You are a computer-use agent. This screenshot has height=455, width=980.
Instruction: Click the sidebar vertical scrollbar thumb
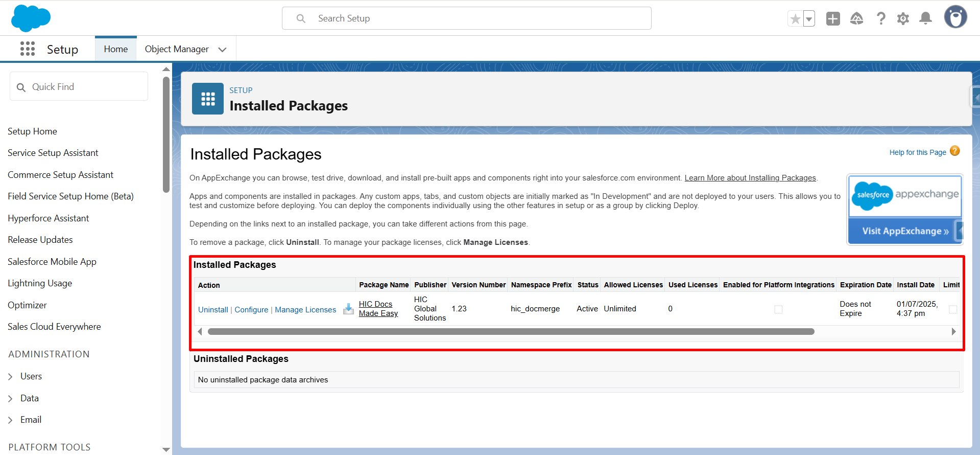coord(166,135)
